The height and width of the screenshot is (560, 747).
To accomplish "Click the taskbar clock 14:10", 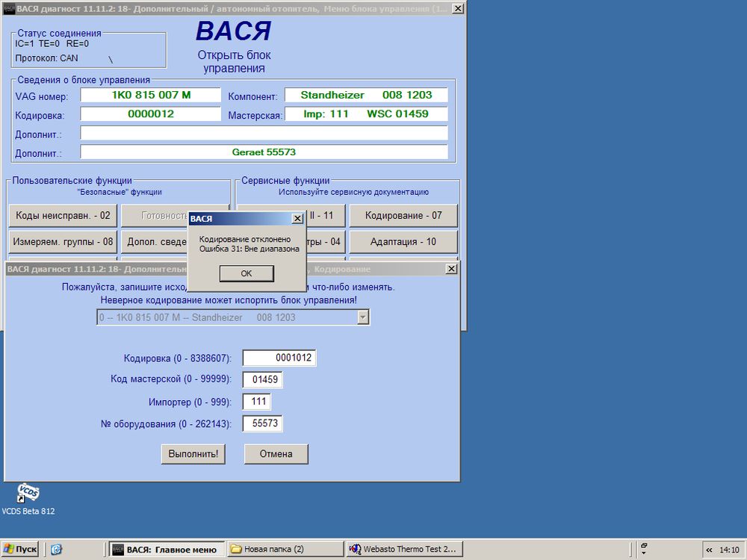I will (x=729, y=550).
